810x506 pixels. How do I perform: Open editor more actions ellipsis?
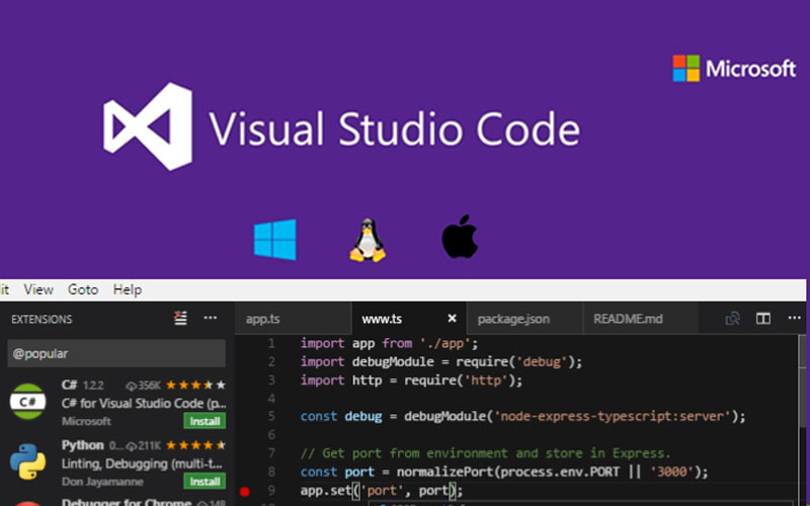click(x=795, y=318)
